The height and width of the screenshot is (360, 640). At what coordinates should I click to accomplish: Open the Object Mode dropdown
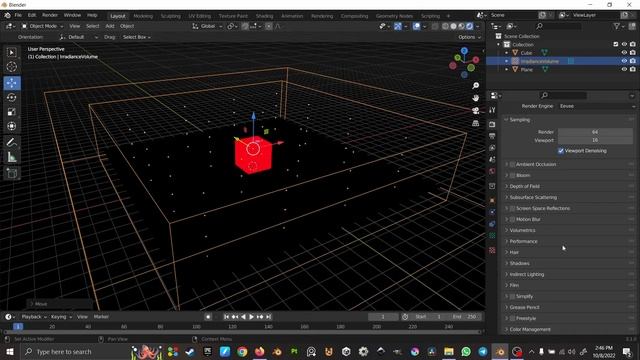click(42, 26)
